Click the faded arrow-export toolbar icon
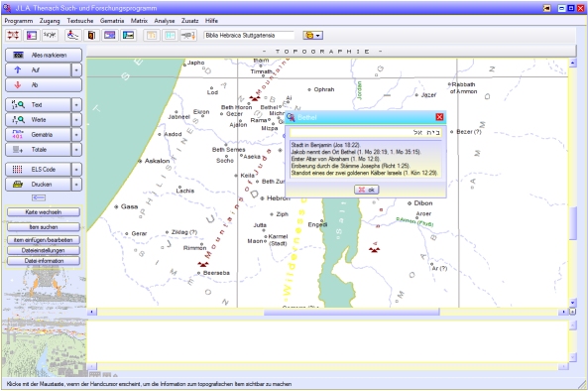 pyautogui.click(x=188, y=36)
